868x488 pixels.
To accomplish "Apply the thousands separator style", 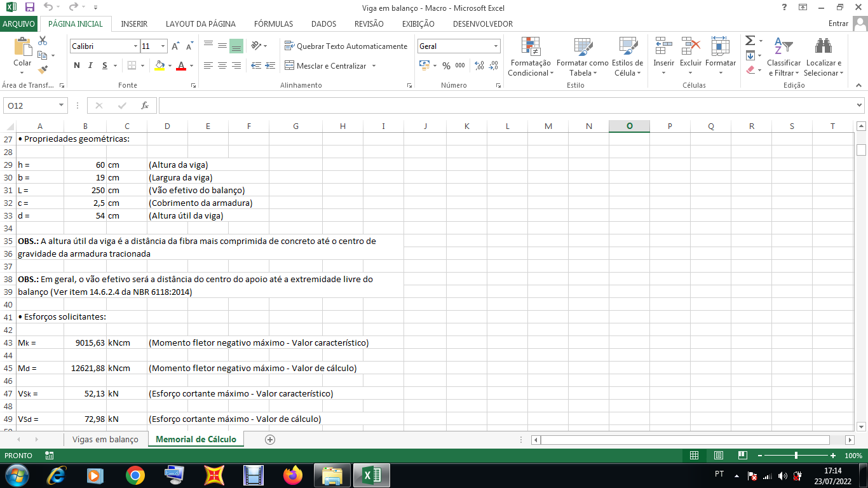I will tap(460, 65).
